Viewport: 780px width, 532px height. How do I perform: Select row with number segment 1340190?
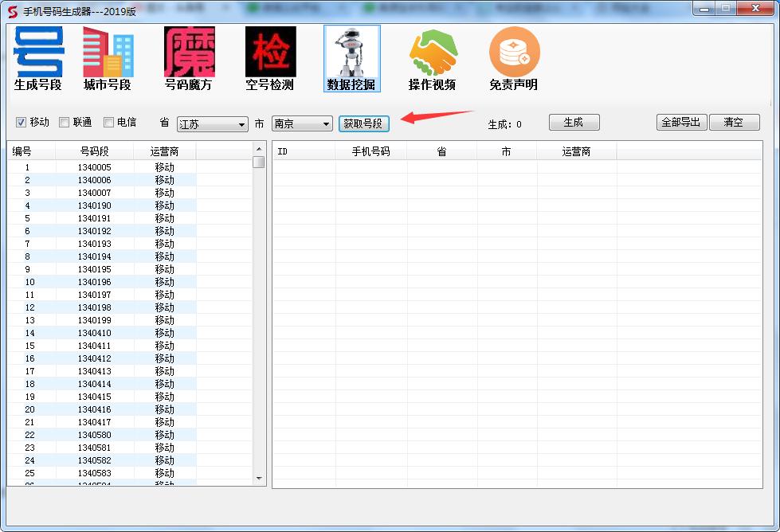point(95,205)
